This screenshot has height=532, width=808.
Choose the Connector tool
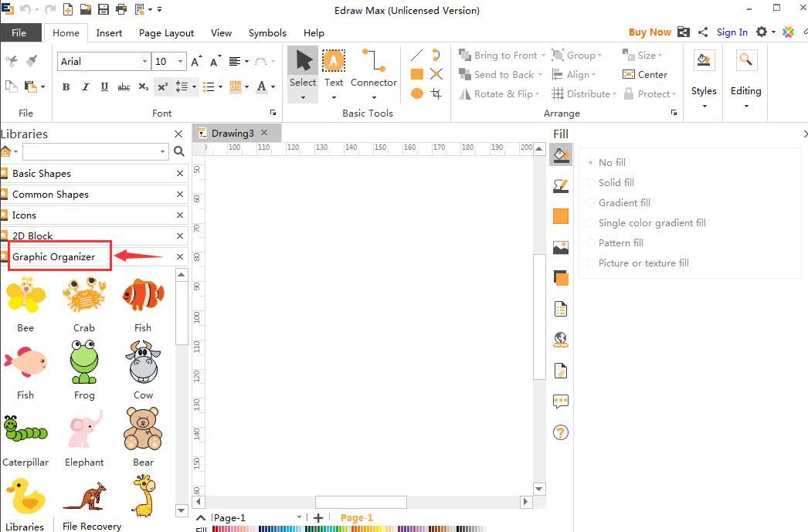tap(374, 73)
